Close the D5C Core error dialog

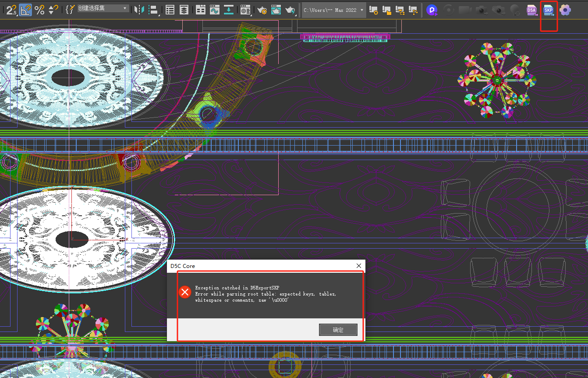359,266
